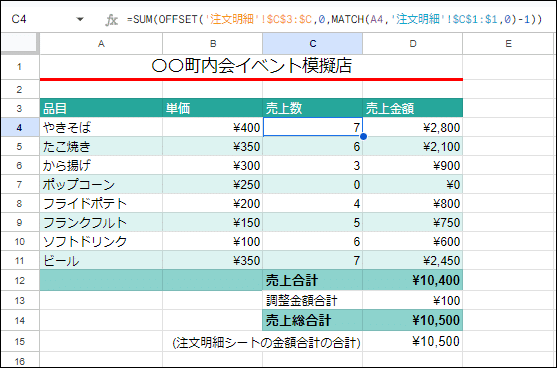This screenshot has height=368, width=557.
Task: Click sales count 5 for フランクフルト
Action: coord(313,222)
